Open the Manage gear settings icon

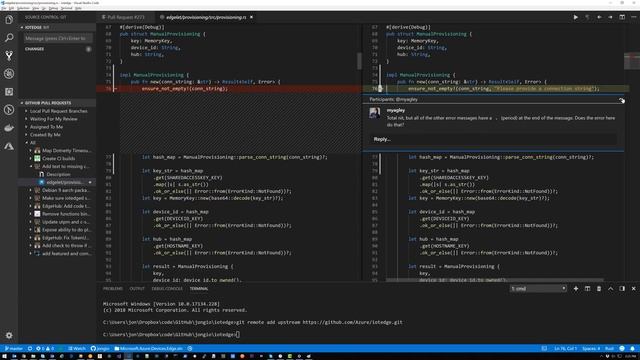click(x=9, y=336)
